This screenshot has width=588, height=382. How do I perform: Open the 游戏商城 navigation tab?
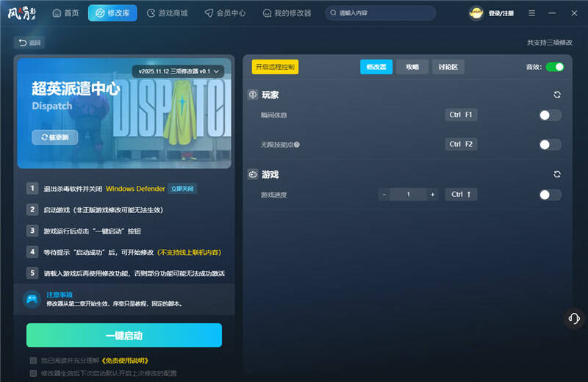click(x=167, y=13)
